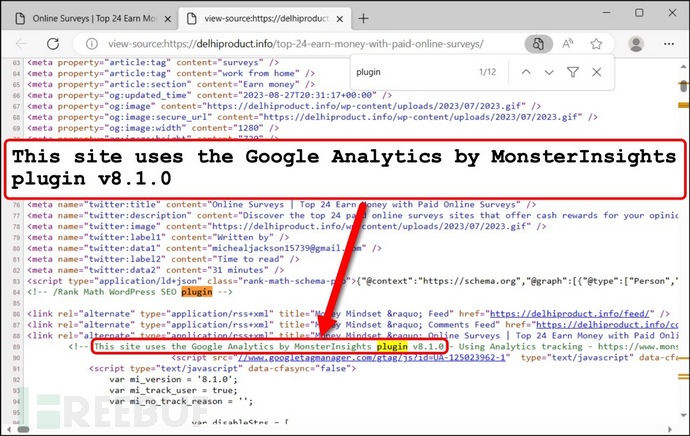Go back to previous page
The image size is (690, 436).
click(21, 44)
